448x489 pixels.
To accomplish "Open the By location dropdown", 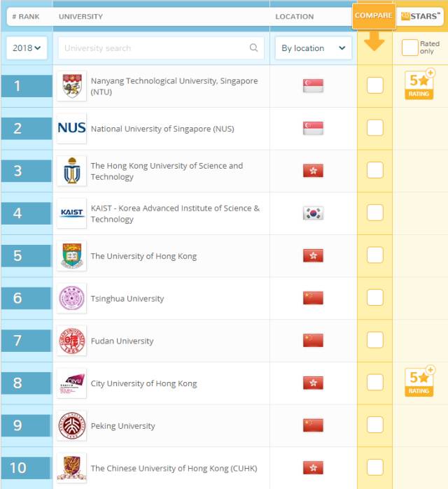I will click(313, 48).
